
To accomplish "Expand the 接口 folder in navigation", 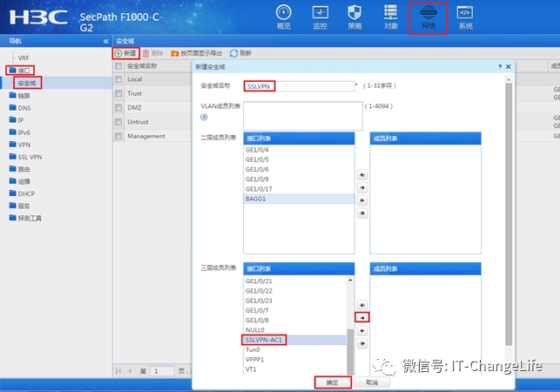I will pyautogui.click(x=20, y=70).
